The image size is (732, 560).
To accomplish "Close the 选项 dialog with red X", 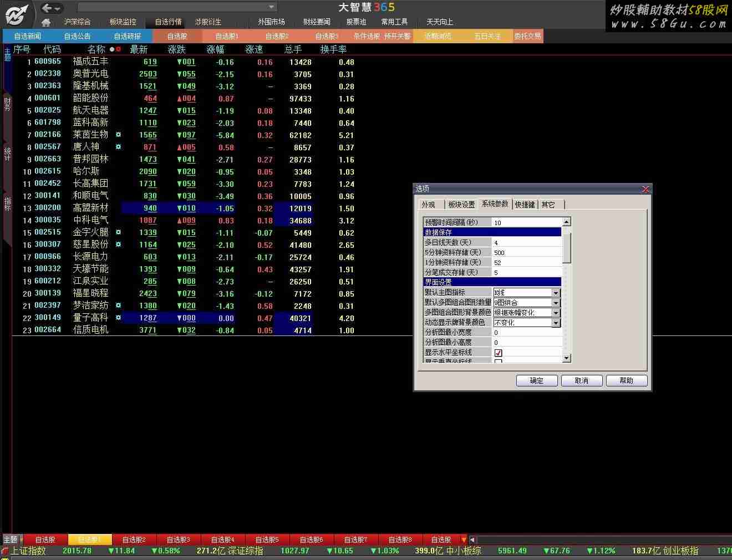I will pos(645,189).
